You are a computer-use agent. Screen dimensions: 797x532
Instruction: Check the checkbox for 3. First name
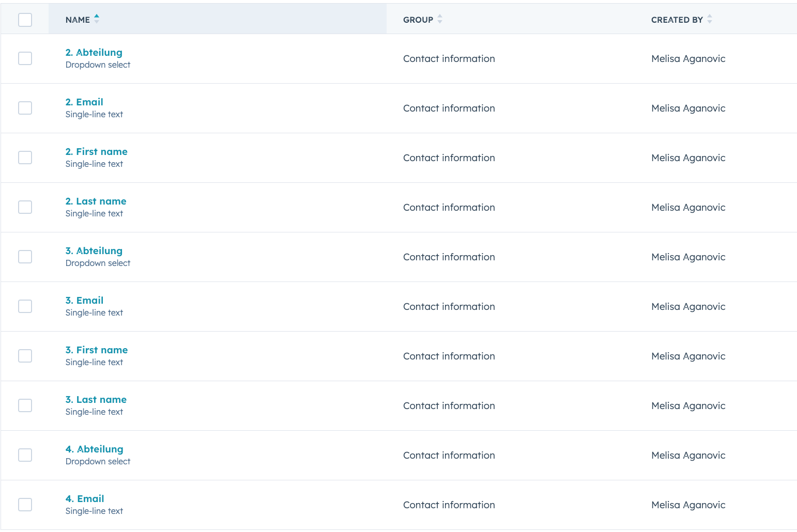25,356
